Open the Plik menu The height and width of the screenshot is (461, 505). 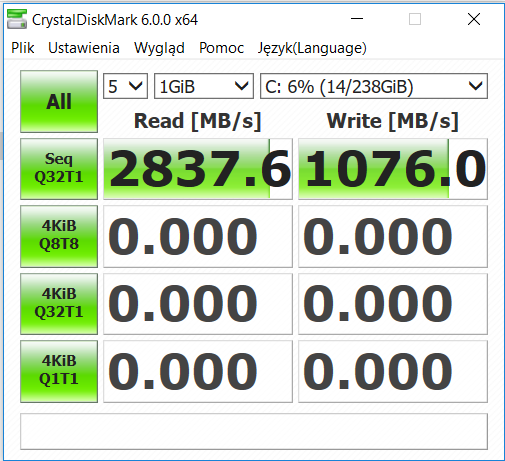pyautogui.click(x=22, y=48)
